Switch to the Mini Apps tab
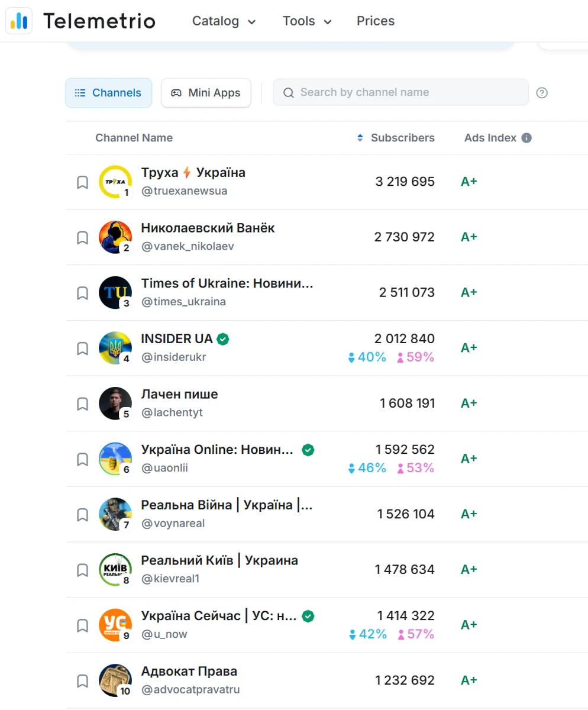The height and width of the screenshot is (710, 588). 206,93
